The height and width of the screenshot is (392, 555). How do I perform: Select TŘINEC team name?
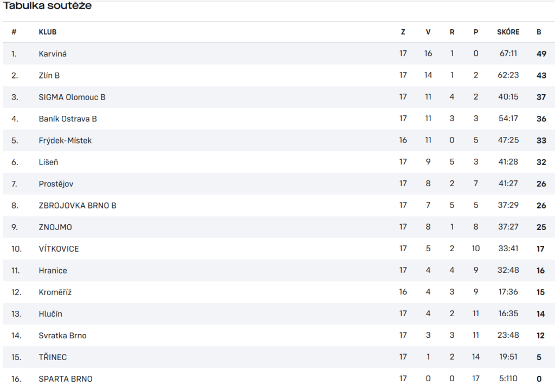click(53, 357)
